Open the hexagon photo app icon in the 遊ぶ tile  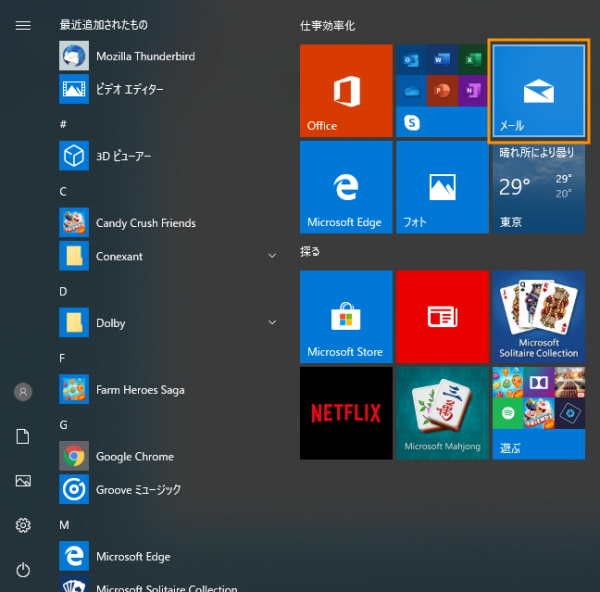(x=570, y=413)
